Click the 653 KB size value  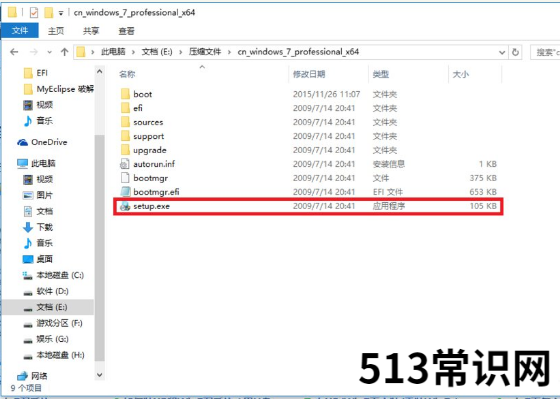(x=483, y=192)
